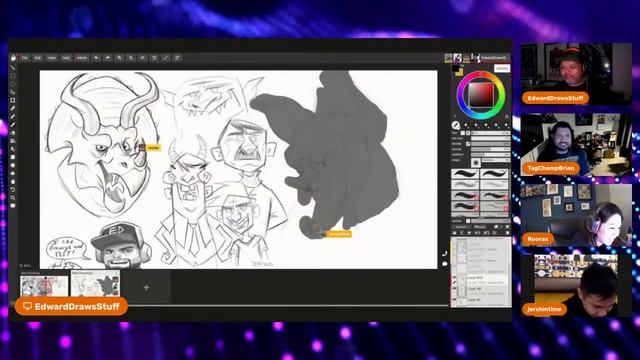Image resolution: width=640 pixels, height=360 pixels.
Task: Select the first brush preset in top row
Action: (x=465, y=174)
